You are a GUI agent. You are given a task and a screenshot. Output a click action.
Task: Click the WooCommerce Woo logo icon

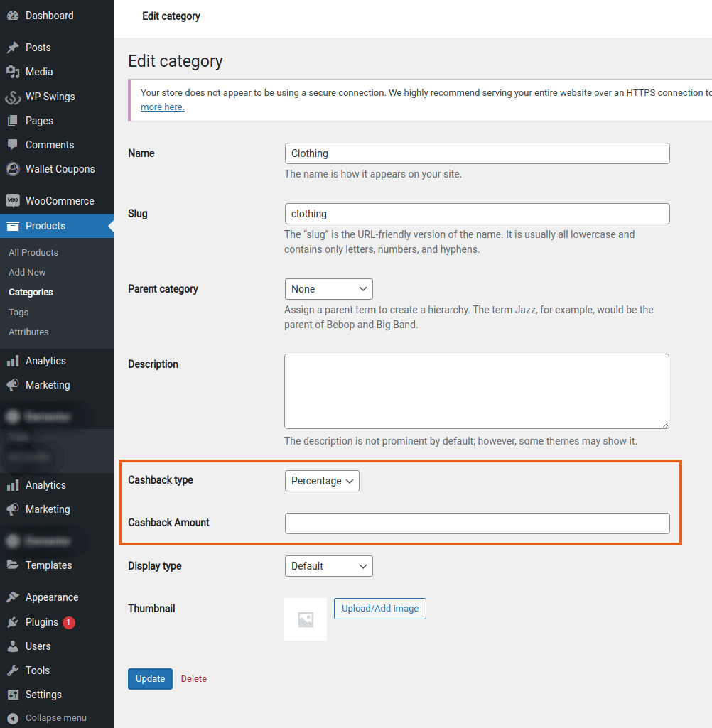click(13, 200)
